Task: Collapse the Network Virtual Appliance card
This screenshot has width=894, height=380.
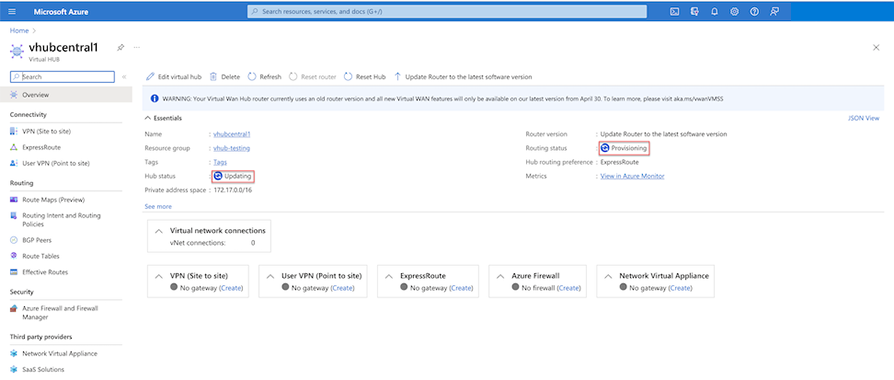Action: [x=608, y=276]
